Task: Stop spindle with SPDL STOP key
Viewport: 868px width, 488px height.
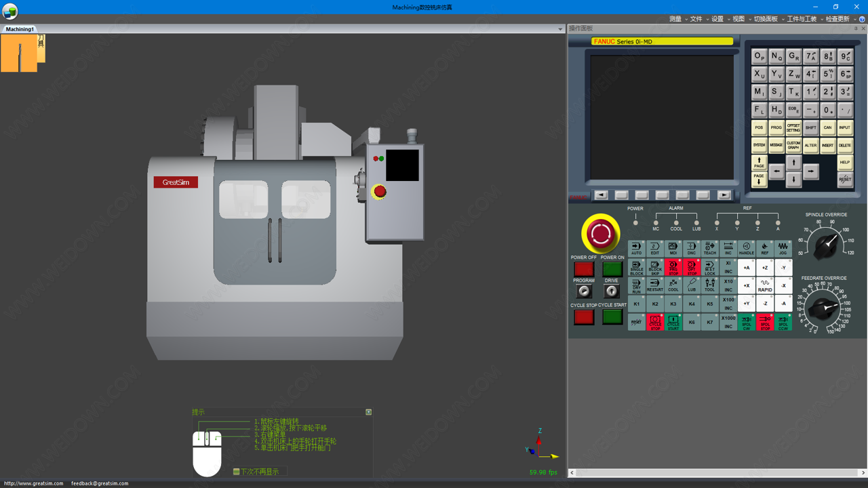Action: [764, 322]
